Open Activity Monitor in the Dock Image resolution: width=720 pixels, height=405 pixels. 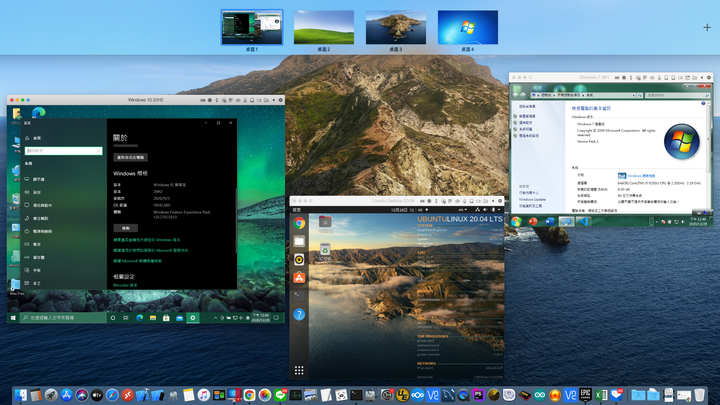pyautogui.click(x=296, y=395)
